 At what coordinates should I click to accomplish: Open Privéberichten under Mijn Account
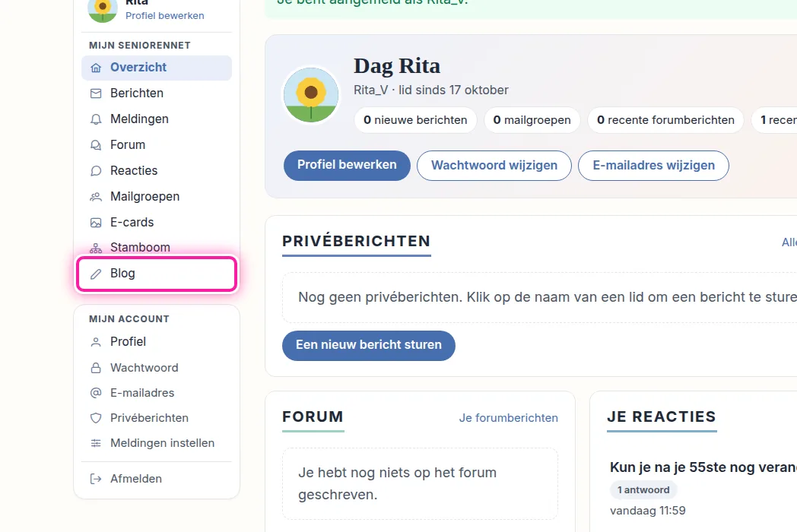(157, 418)
